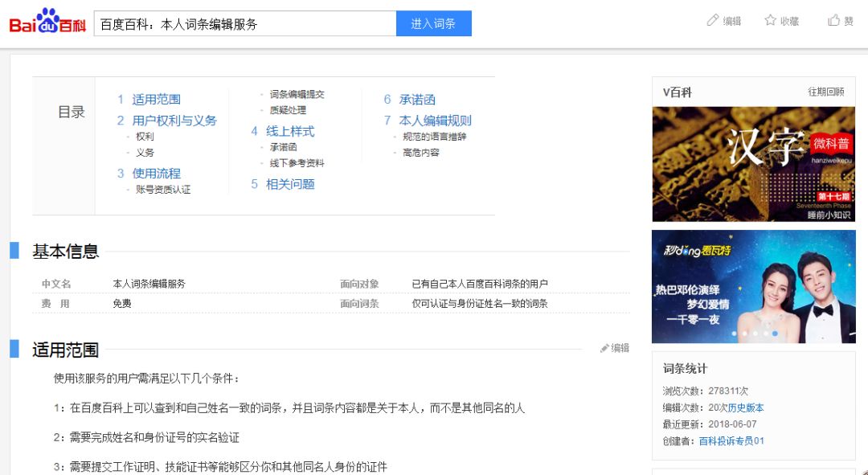
Task: Open the 义务 sub-entry in contents
Action: [x=145, y=153]
